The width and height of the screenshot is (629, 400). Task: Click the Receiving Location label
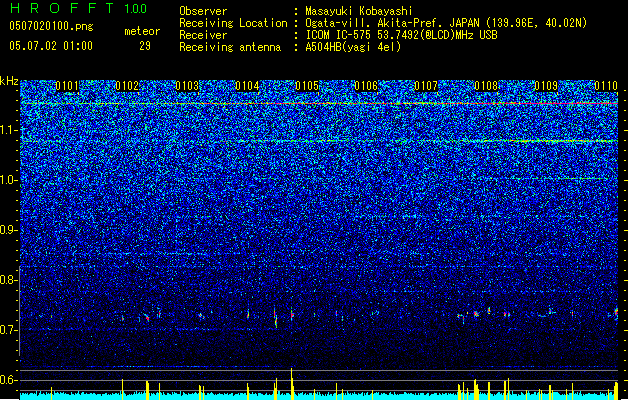[x=233, y=23]
